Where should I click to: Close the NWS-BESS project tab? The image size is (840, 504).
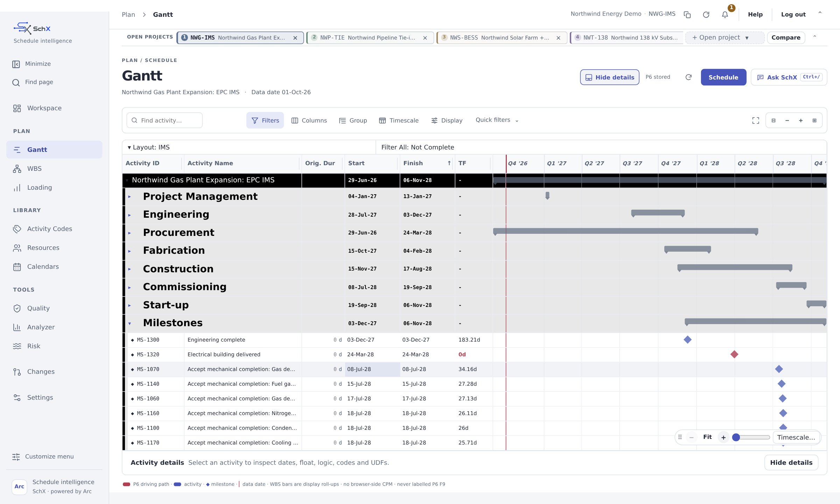pyautogui.click(x=559, y=38)
